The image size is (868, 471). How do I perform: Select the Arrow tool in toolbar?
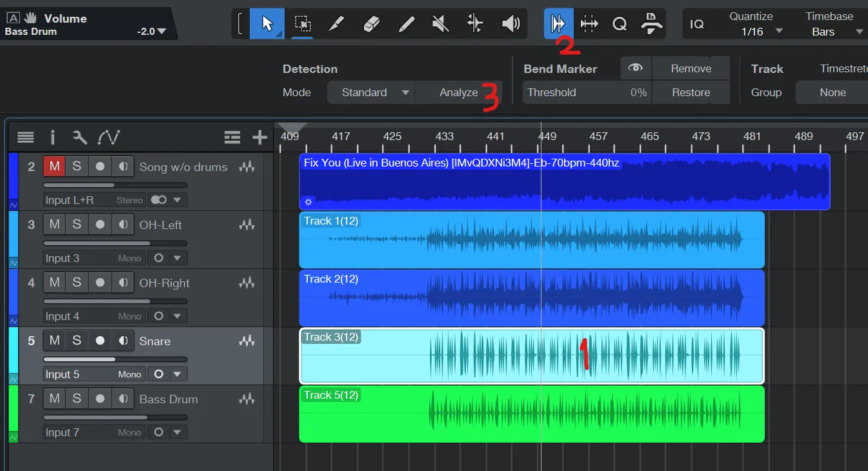coord(267,24)
